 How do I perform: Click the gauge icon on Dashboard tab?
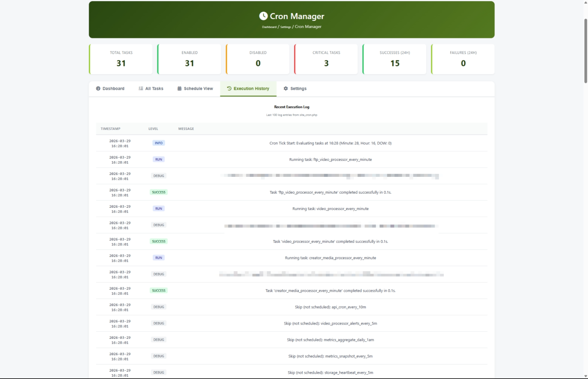coord(98,89)
